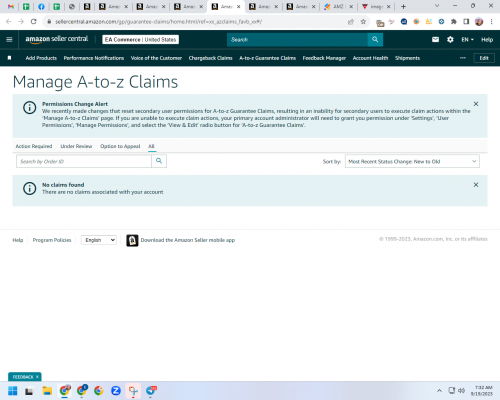Click the FEEDBACK button
The width and height of the screenshot is (500, 400).
23,377
